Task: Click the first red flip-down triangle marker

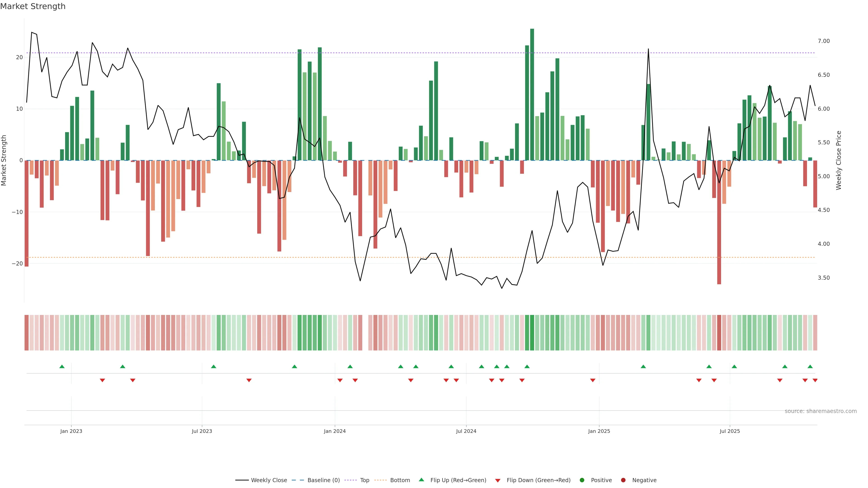Action: pos(102,380)
